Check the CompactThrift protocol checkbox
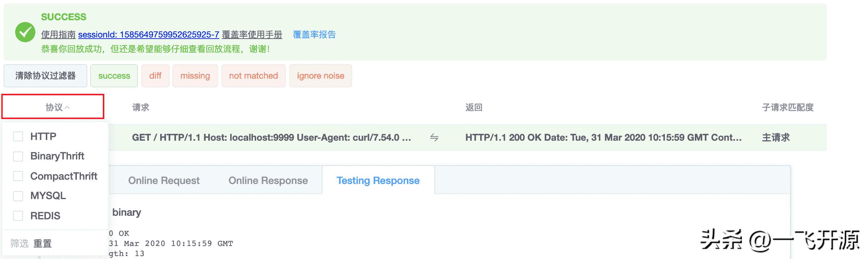868x259 pixels. [18, 176]
